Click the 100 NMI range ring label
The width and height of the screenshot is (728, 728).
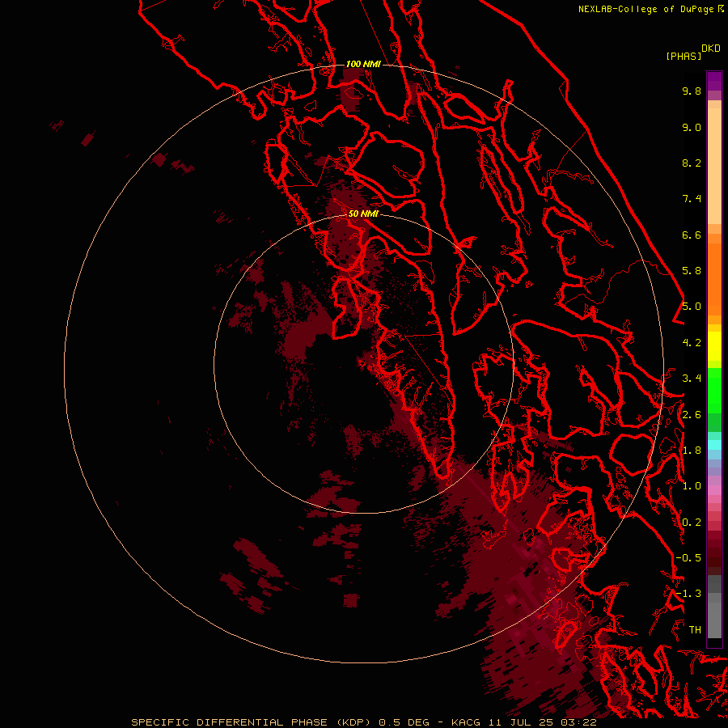pos(363,64)
